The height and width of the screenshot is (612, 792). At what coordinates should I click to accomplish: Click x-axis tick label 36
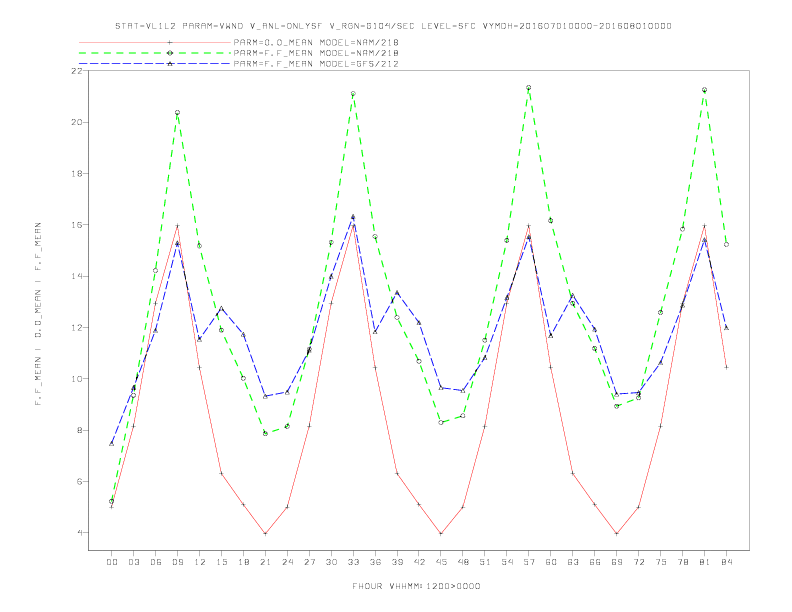point(375,562)
